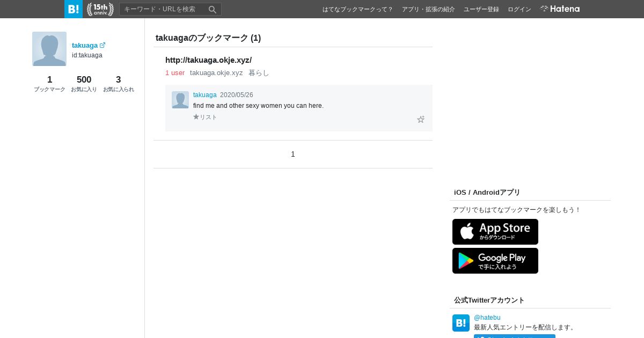Open the ★リスト star list link

point(205,117)
